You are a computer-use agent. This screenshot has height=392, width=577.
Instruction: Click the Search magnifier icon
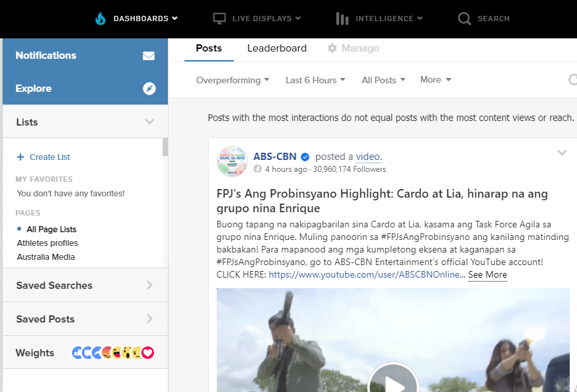point(465,19)
